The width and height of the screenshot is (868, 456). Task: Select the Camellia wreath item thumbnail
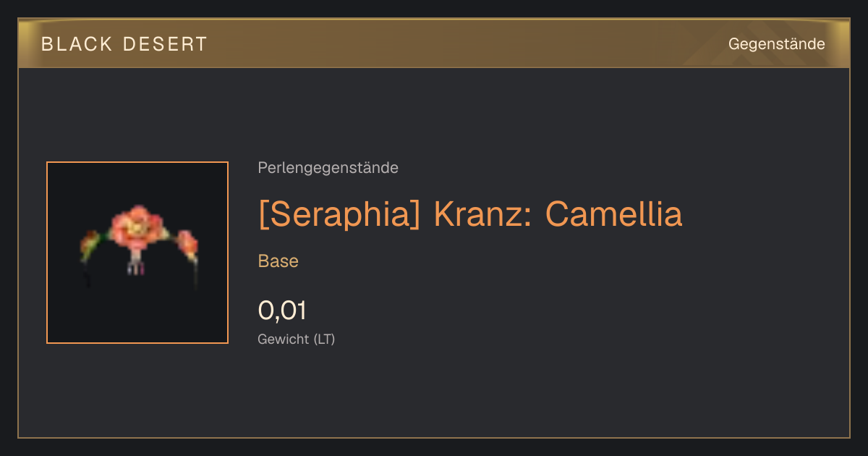point(137,253)
